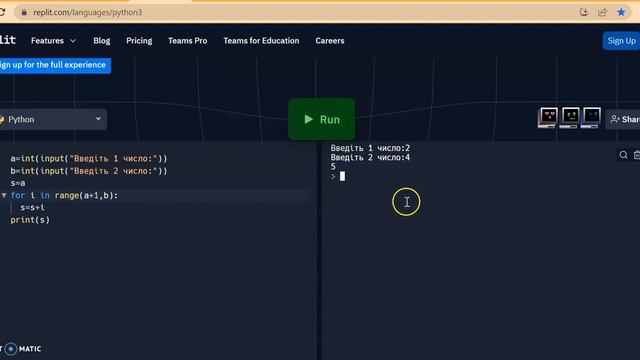
Task: Open console search magnifier icon
Action: (623, 155)
